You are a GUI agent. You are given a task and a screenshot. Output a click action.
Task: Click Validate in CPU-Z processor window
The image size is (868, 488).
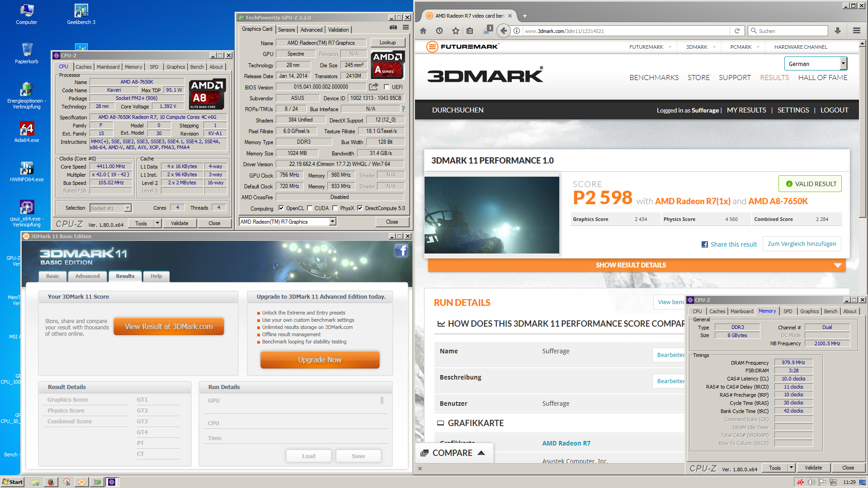[179, 223]
